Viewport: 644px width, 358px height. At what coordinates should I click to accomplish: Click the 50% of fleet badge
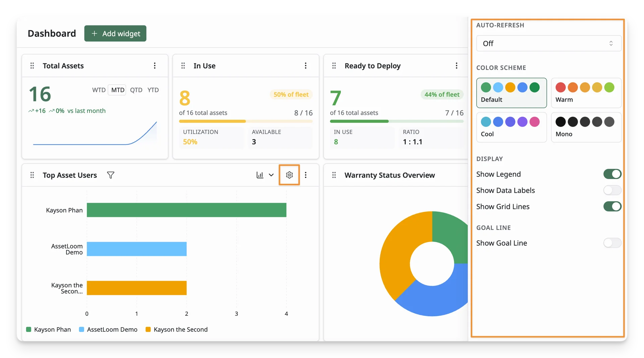(291, 95)
